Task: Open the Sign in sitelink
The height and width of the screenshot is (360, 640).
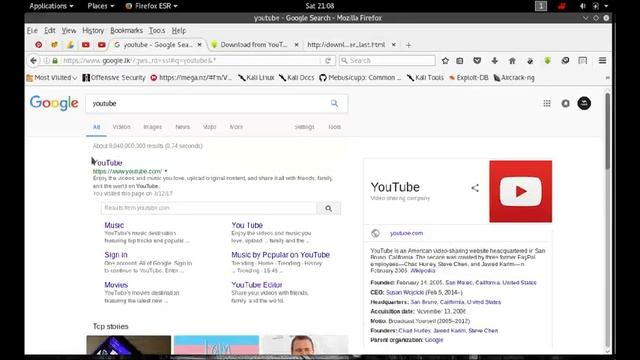Action: coord(116,255)
